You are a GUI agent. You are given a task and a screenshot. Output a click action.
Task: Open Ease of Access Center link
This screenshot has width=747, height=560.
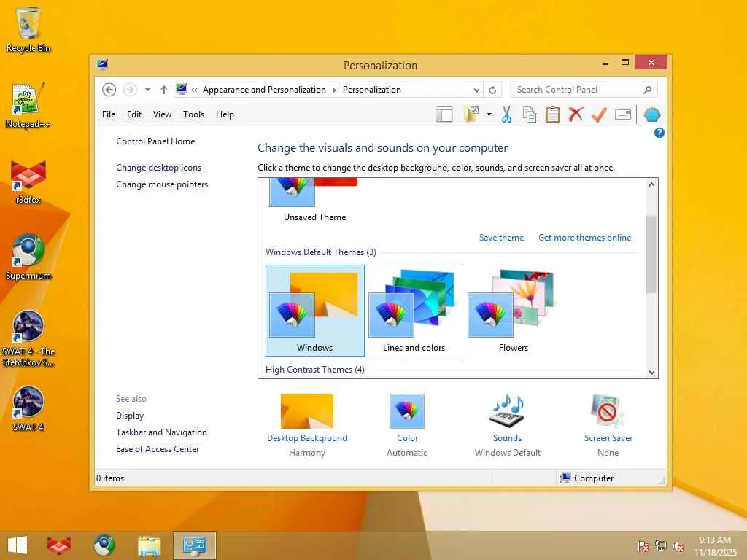point(158,449)
